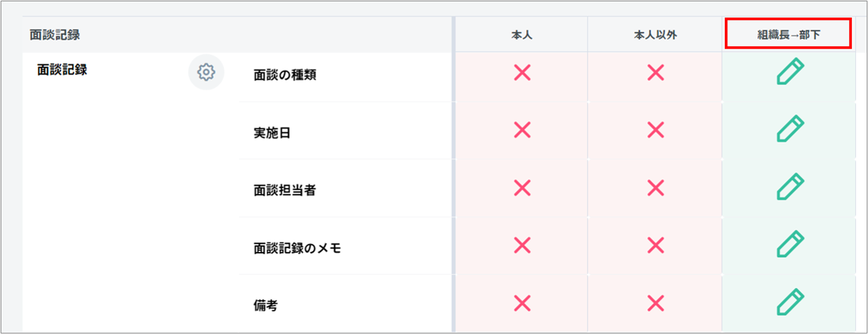Screen dimensions: 868x334
Task: Click the pencil icon for 面談の種類
Action: 790,72
